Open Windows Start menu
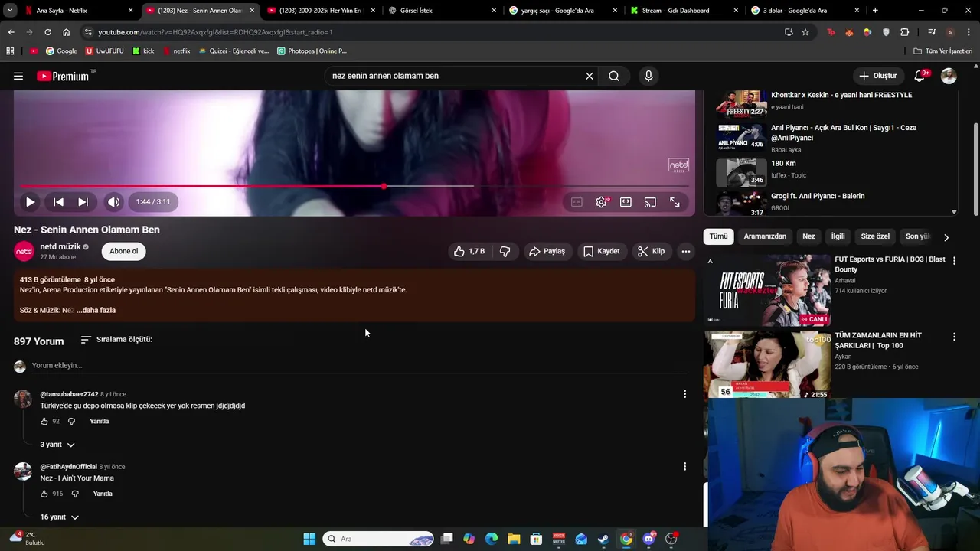980x551 pixels. pos(309,539)
